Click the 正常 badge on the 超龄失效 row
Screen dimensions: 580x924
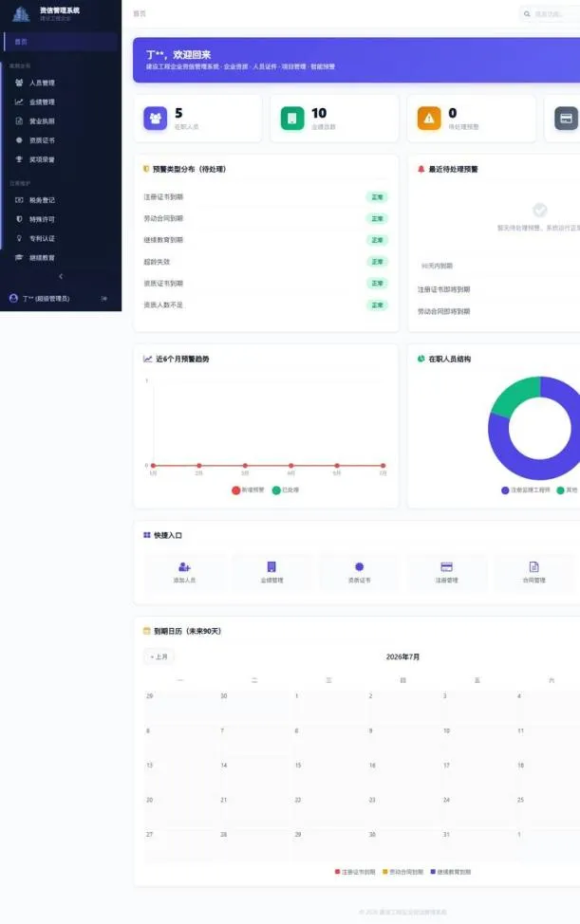coord(377,262)
